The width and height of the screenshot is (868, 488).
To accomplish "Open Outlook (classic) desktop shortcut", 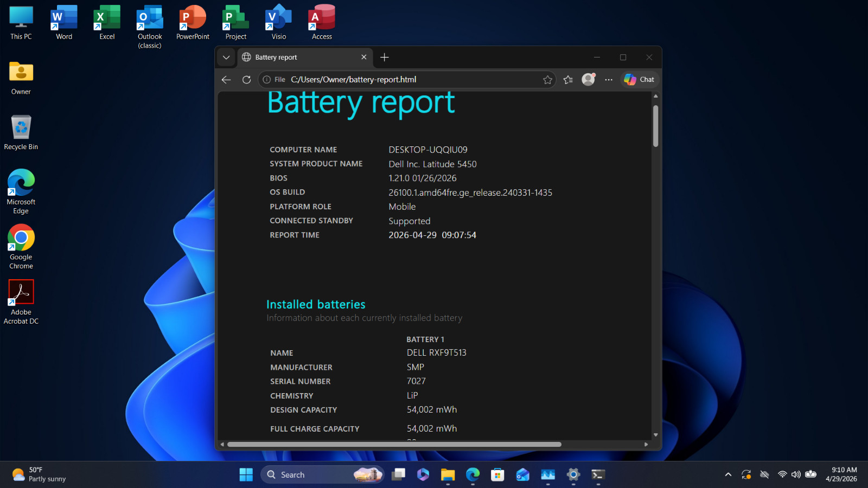I will click(x=150, y=27).
